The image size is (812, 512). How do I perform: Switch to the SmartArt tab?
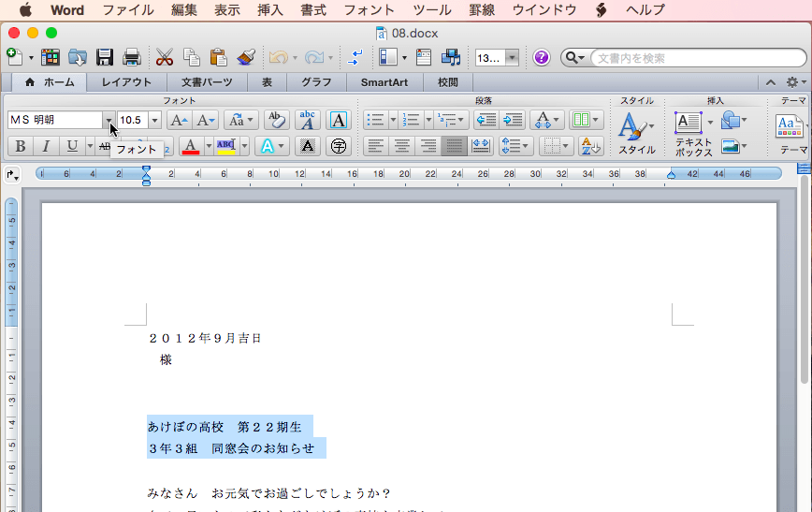tap(384, 82)
